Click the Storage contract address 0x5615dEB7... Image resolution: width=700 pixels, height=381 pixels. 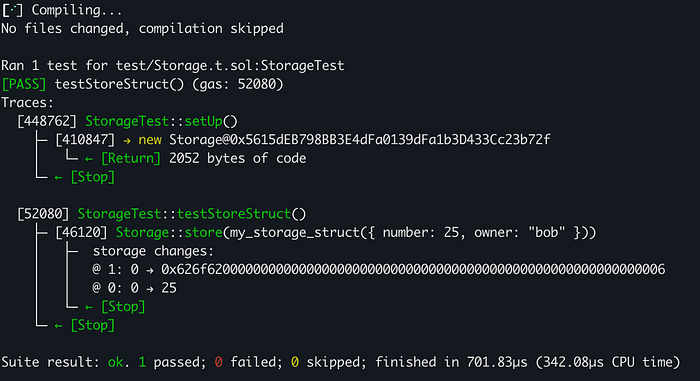(x=359, y=140)
